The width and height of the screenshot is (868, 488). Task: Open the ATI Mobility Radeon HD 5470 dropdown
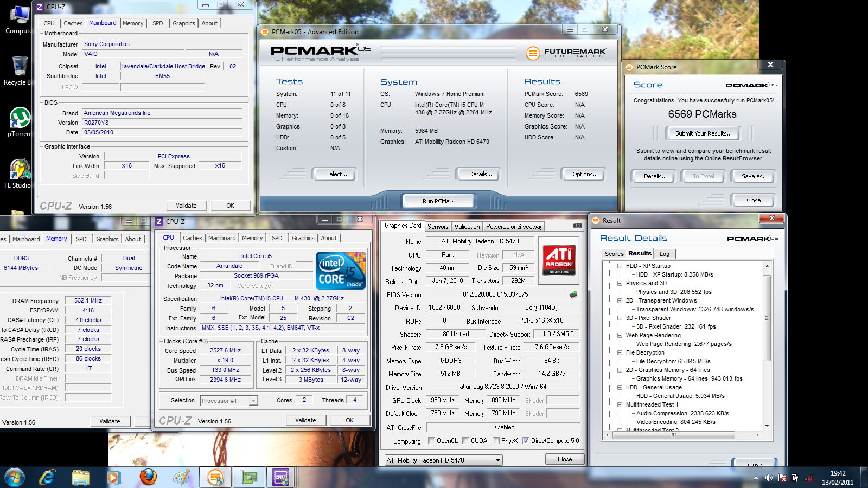pos(443,460)
